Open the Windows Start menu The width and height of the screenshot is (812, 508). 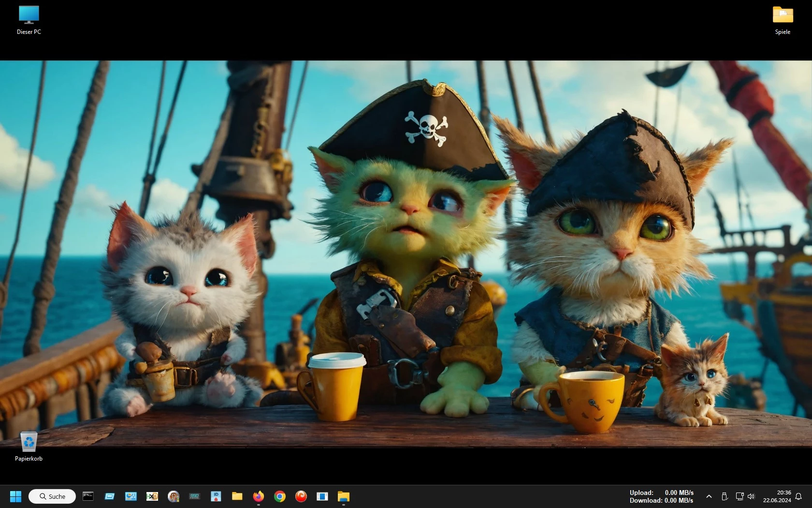[x=15, y=496]
